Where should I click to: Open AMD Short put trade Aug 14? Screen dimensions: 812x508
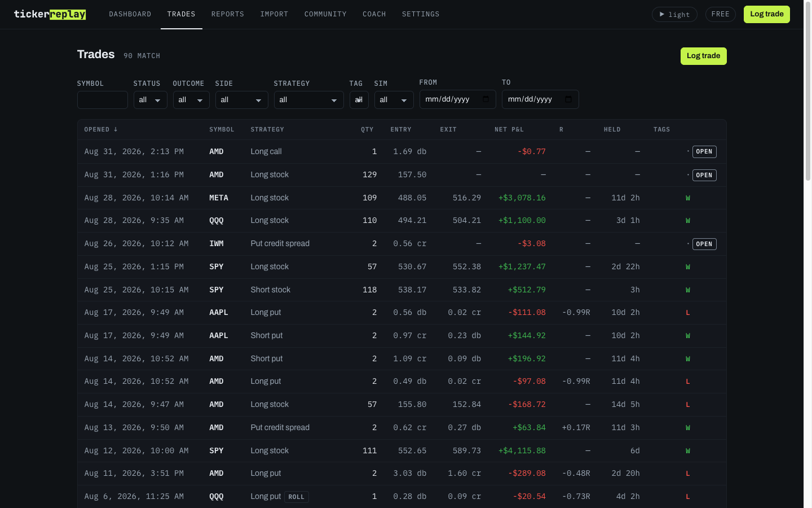401,358
